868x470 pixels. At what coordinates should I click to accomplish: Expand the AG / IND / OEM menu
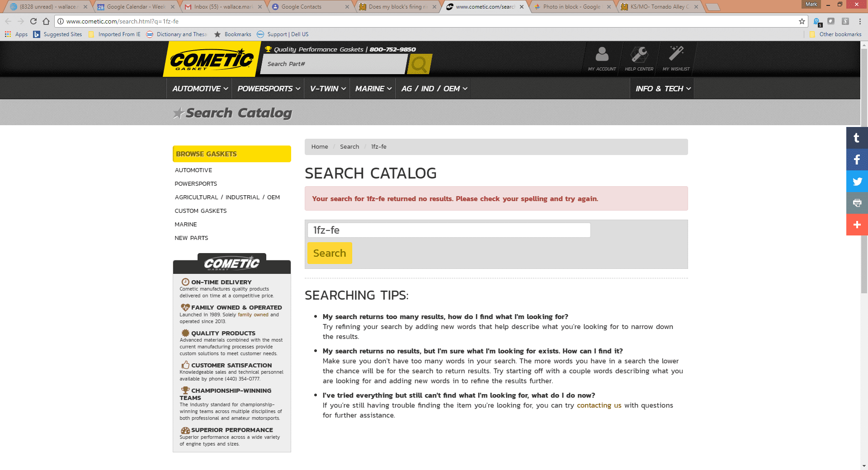coord(434,89)
